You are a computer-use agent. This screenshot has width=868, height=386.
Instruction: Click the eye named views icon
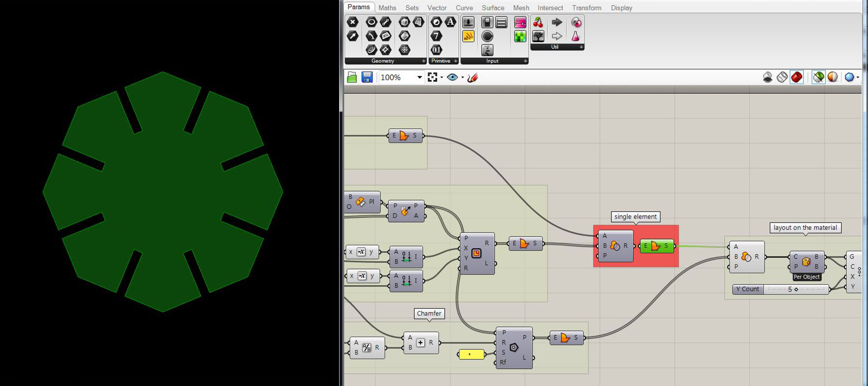452,77
